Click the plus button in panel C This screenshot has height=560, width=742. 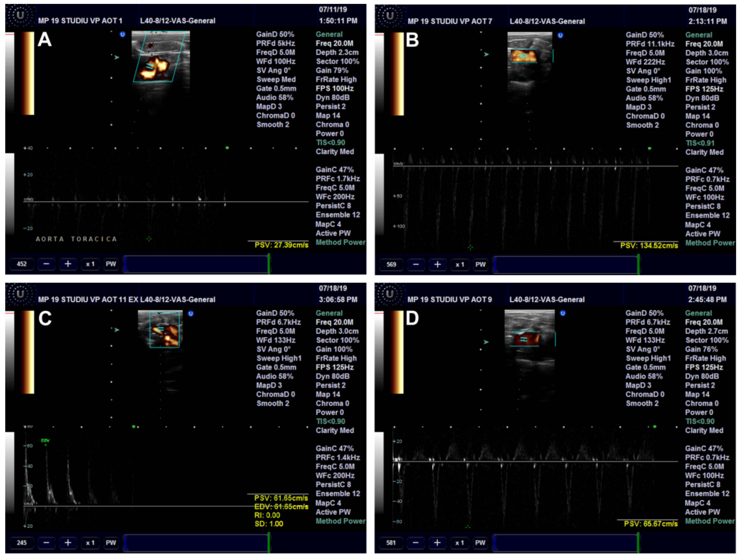coord(68,543)
